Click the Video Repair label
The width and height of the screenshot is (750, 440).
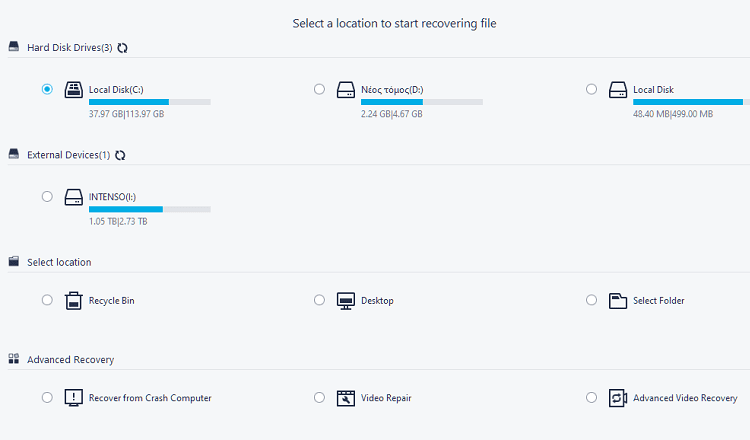[x=386, y=398]
